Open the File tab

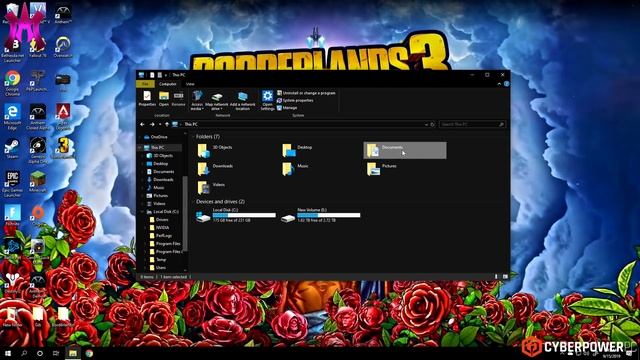tap(145, 84)
